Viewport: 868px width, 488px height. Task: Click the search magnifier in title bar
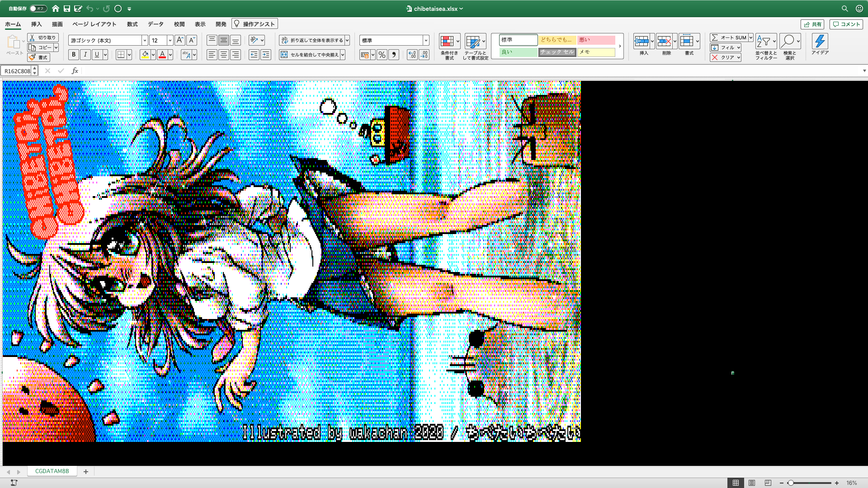tap(844, 9)
